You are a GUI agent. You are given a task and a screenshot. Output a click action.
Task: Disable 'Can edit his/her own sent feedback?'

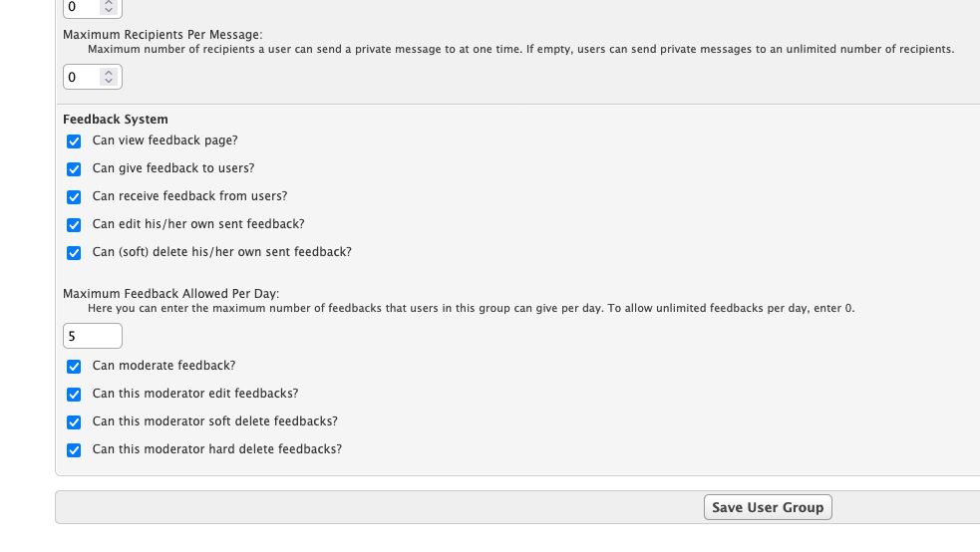[x=74, y=225]
